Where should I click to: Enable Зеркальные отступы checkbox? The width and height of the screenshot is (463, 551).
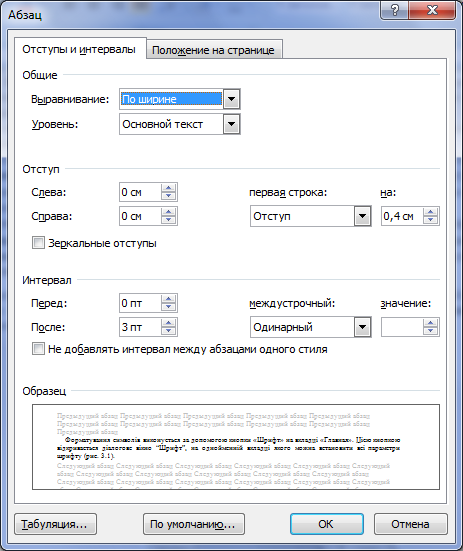tap(38, 243)
